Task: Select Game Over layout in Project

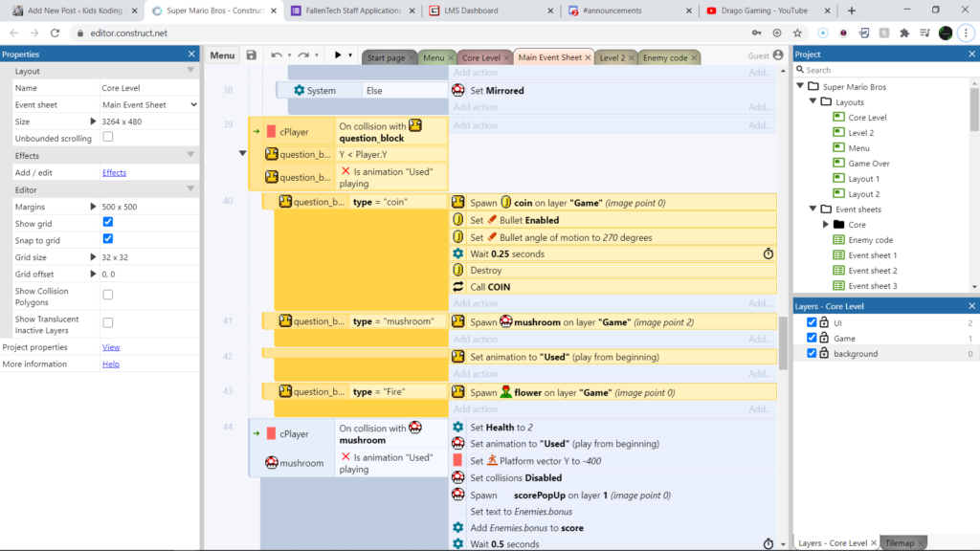Action: (x=869, y=163)
